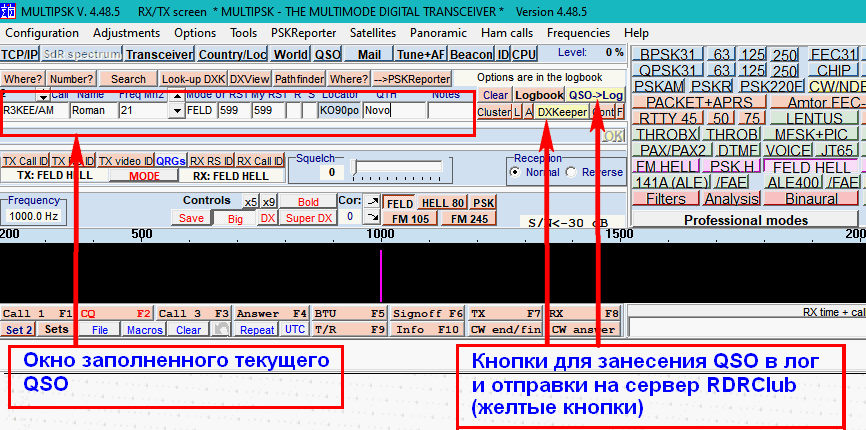Click the RX Call ID button
The width and height of the screenshot is (866, 430).
point(260,161)
